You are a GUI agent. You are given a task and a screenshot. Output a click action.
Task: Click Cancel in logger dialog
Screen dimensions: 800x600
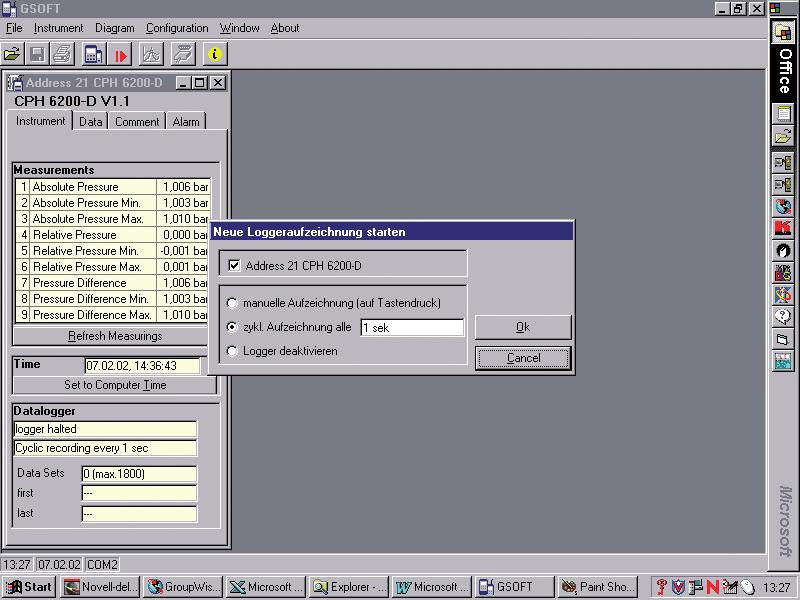click(523, 358)
